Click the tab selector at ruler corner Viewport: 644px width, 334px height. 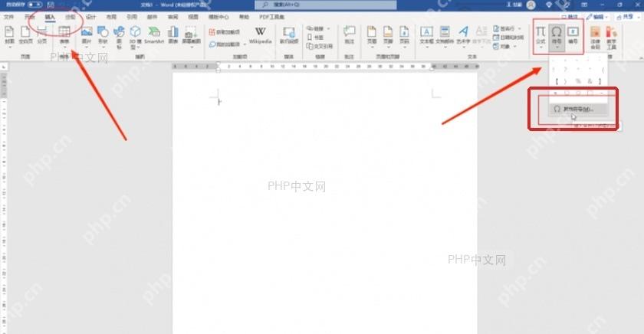[x=4, y=67]
